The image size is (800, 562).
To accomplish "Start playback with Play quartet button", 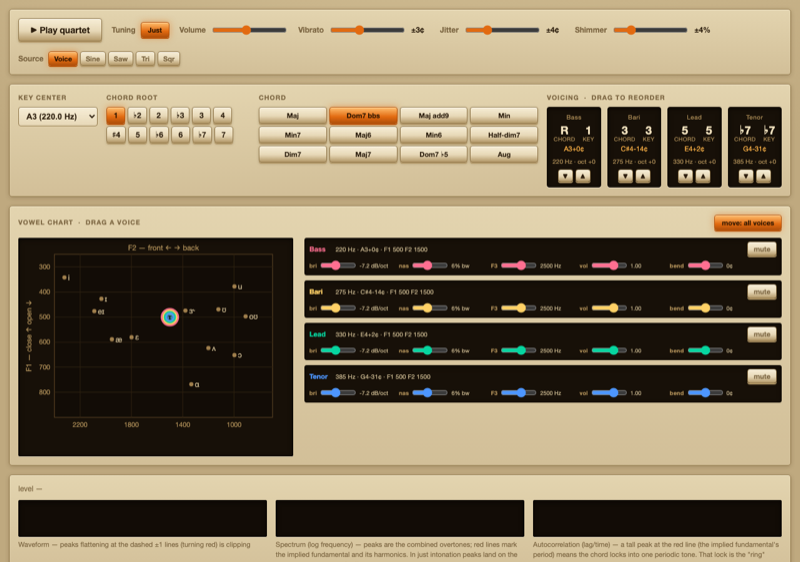I will tap(60, 30).
